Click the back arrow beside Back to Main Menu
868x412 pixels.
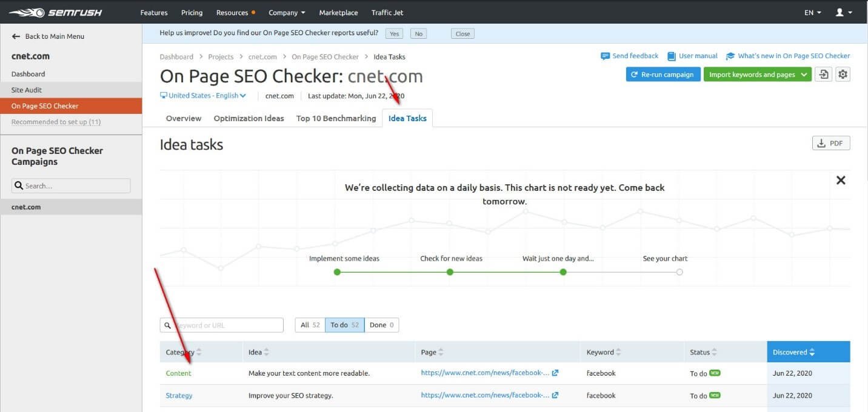[x=16, y=36]
